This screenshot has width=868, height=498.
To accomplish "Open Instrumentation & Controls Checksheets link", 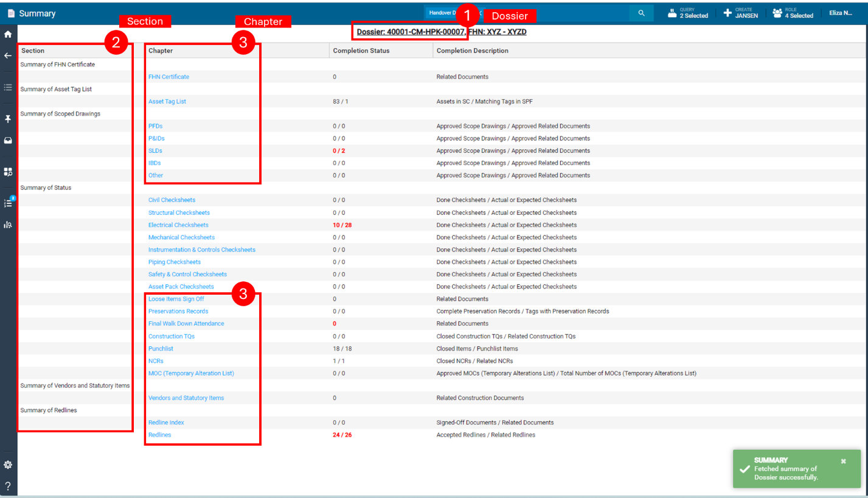I will pos(202,250).
